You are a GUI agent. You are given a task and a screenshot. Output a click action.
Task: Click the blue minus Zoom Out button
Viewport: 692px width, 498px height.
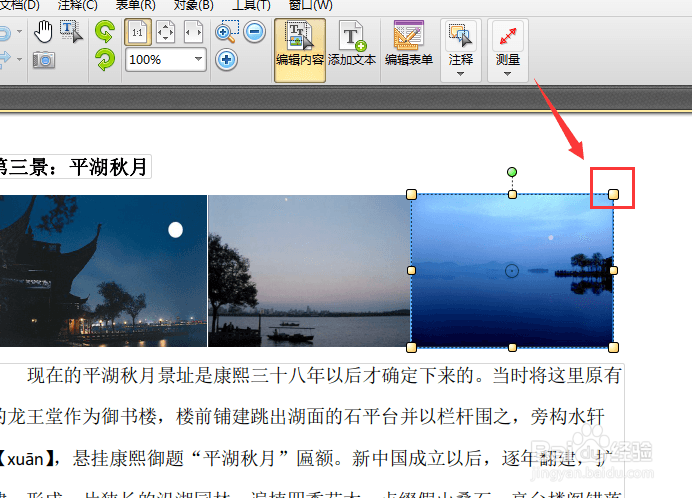tap(255, 32)
